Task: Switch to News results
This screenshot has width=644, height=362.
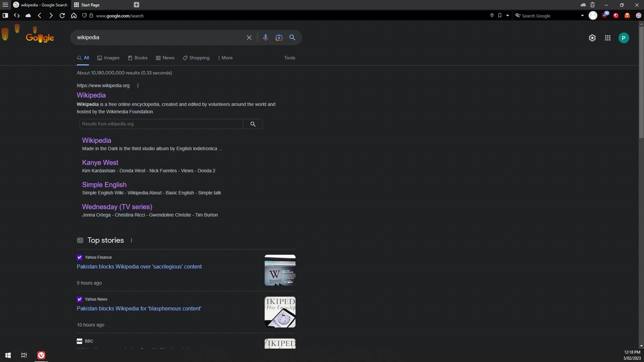Action: click(165, 58)
